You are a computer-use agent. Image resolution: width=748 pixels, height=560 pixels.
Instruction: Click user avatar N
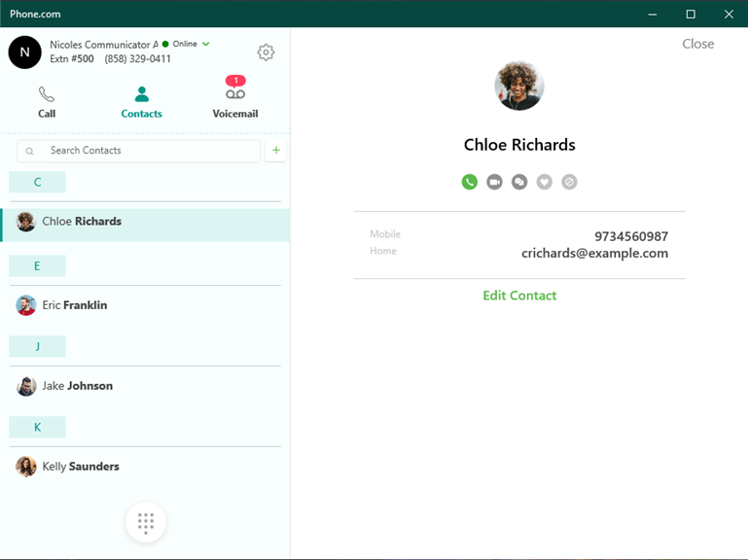25,52
